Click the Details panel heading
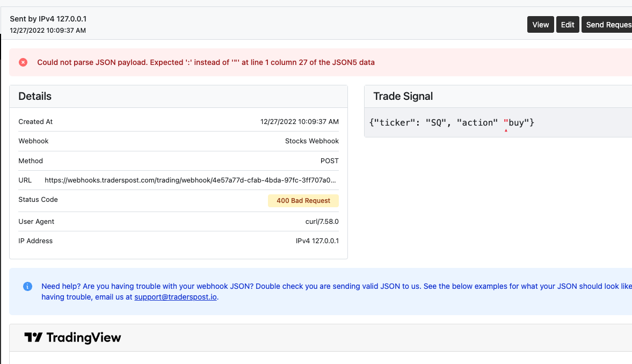The image size is (632, 364). [35, 97]
